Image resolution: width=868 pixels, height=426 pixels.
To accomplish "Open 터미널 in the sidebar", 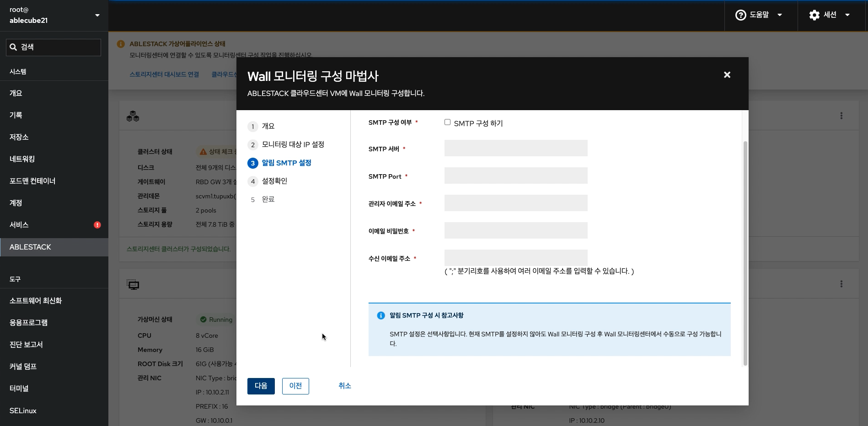I will 54,389.
